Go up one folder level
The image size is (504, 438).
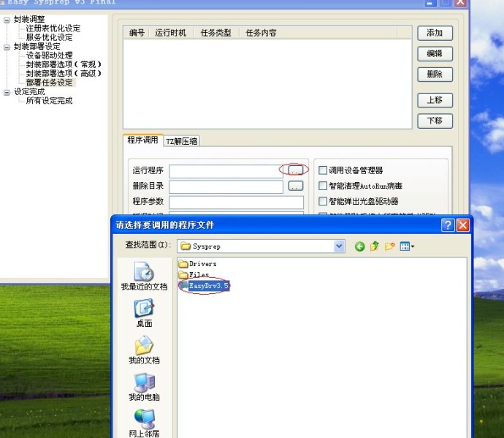click(x=375, y=246)
